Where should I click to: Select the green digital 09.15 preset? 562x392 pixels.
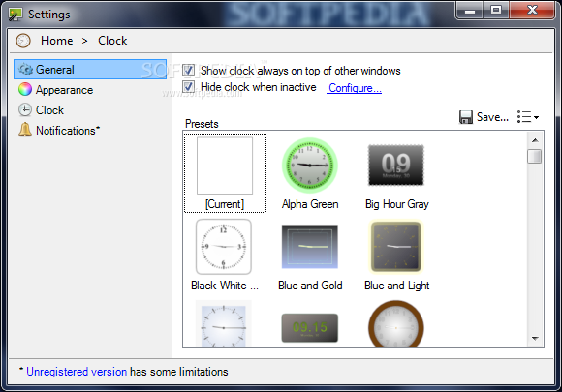tap(310, 327)
